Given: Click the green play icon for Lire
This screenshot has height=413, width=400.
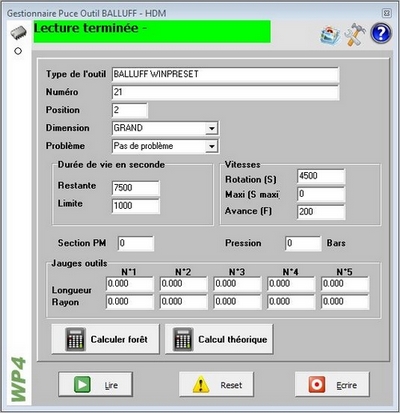Looking at the screenshot, I should (x=82, y=384).
